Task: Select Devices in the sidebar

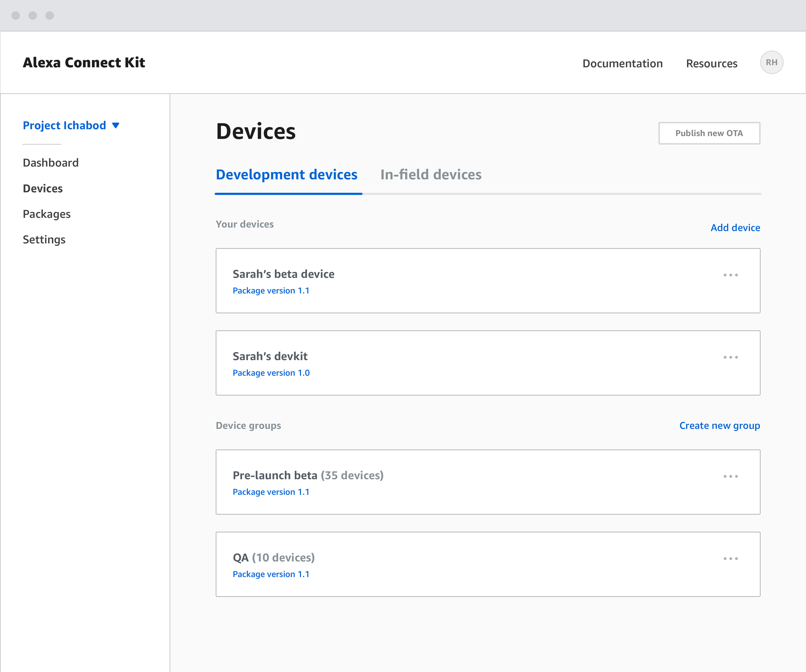Action: click(43, 188)
